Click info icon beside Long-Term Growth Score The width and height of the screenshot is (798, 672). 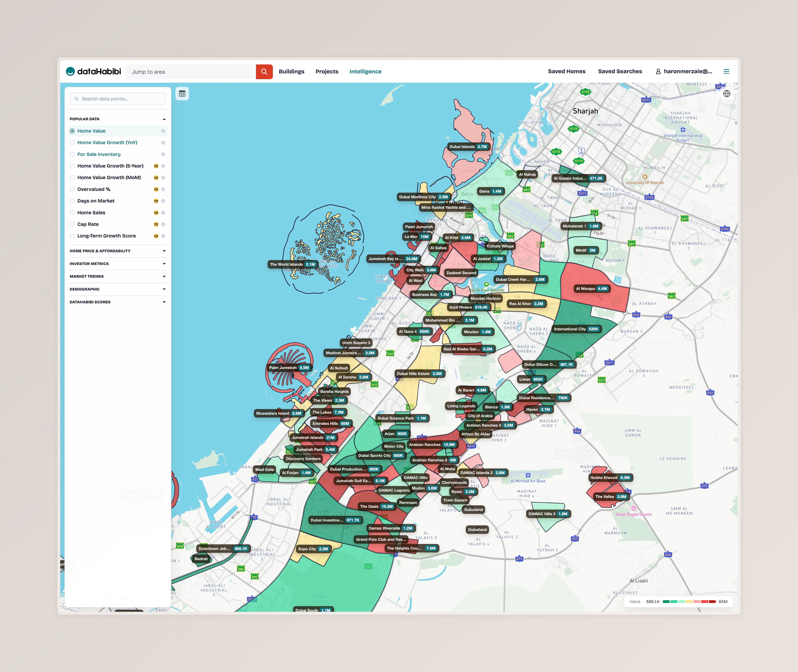pyautogui.click(x=163, y=236)
